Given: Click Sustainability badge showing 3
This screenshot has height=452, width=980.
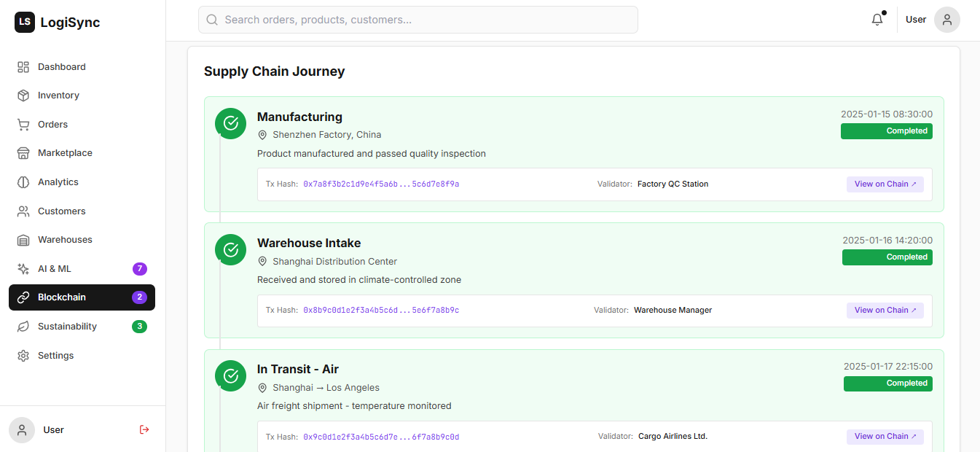Looking at the screenshot, I should click(140, 327).
